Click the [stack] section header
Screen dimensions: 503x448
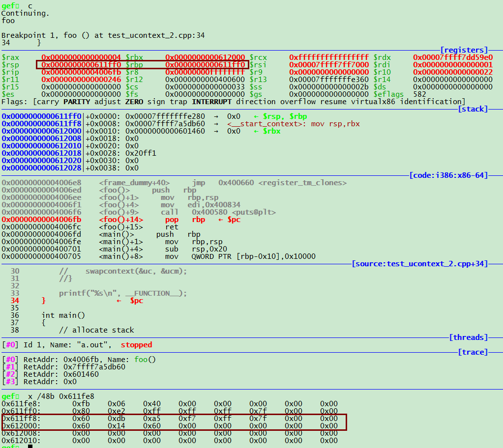click(472, 109)
